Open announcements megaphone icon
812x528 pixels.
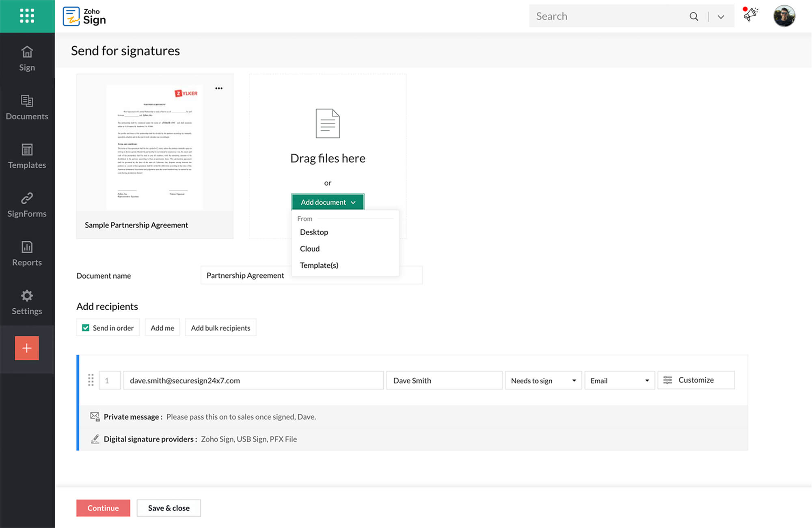click(750, 15)
